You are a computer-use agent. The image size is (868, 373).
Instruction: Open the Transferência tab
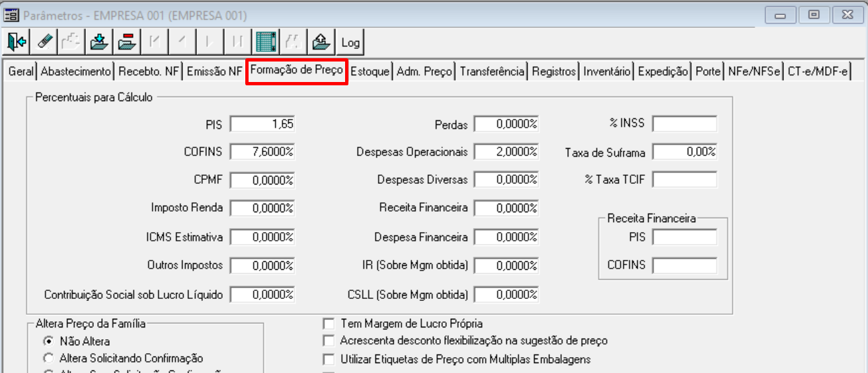point(493,71)
